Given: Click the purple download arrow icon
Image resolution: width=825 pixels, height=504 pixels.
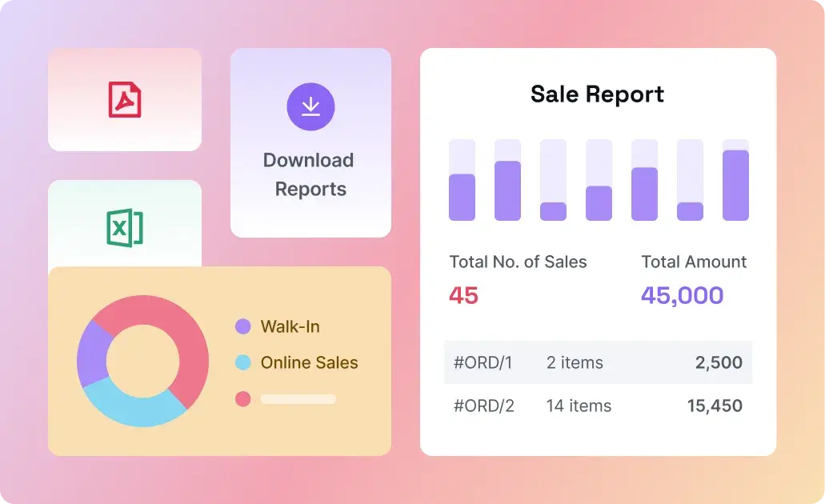Looking at the screenshot, I should tap(310, 106).
